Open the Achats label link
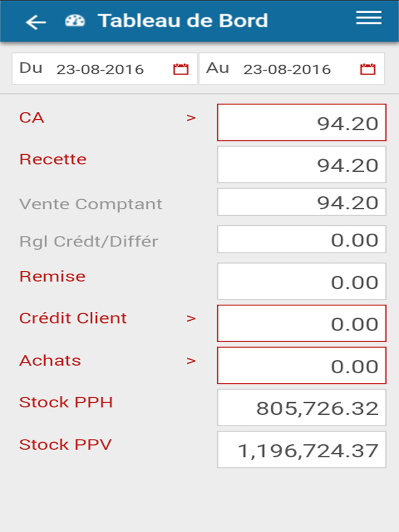 50,361
